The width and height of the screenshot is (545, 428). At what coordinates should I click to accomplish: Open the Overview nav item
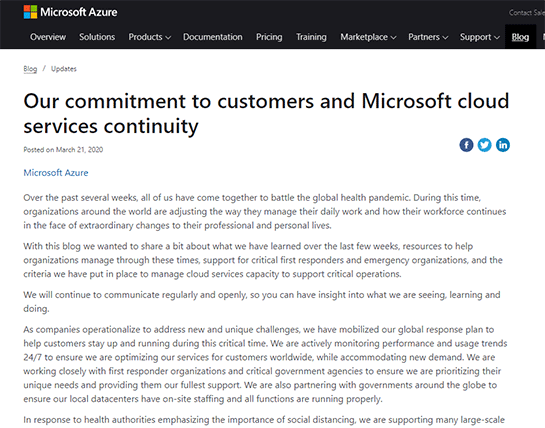pyautogui.click(x=48, y=37)
